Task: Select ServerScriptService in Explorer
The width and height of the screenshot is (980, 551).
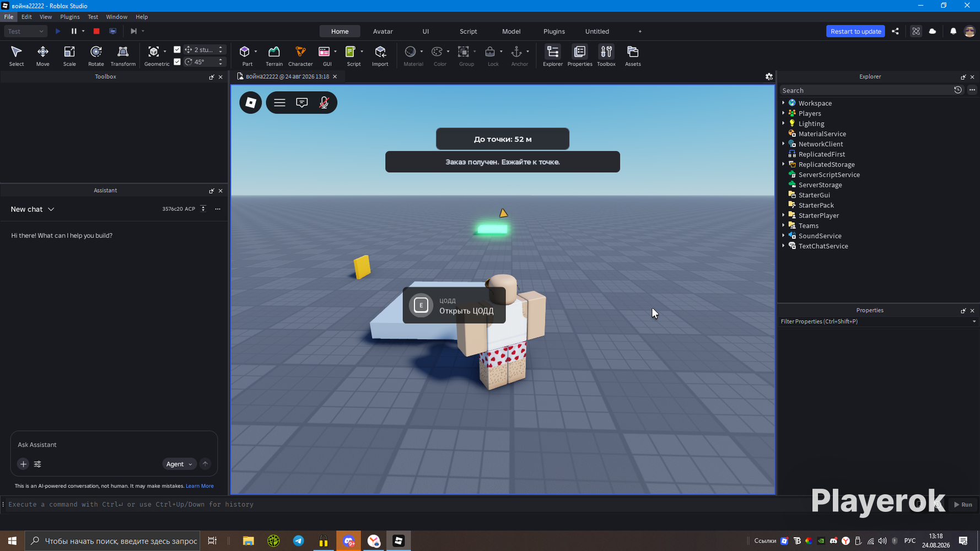Action: [829, 175]
